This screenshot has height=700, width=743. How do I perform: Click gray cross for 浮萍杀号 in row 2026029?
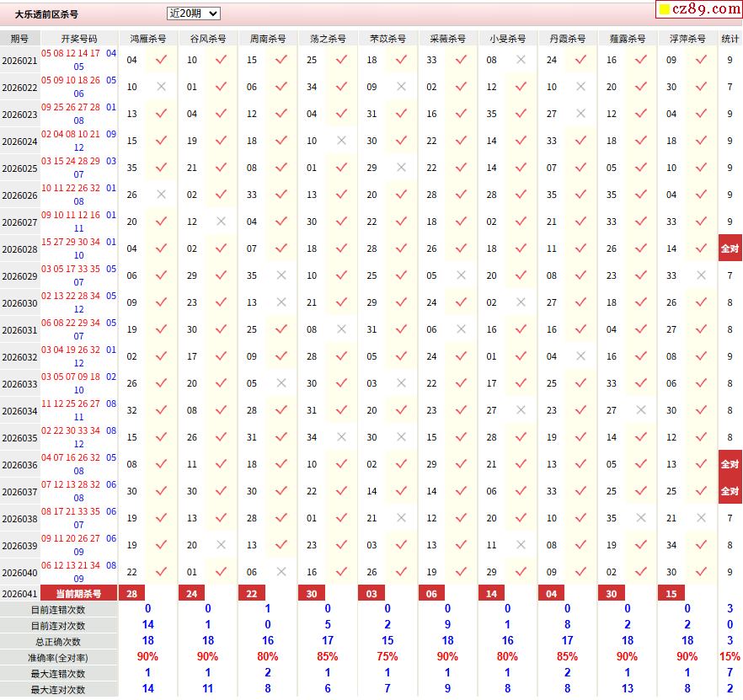(x=701, y=275)
